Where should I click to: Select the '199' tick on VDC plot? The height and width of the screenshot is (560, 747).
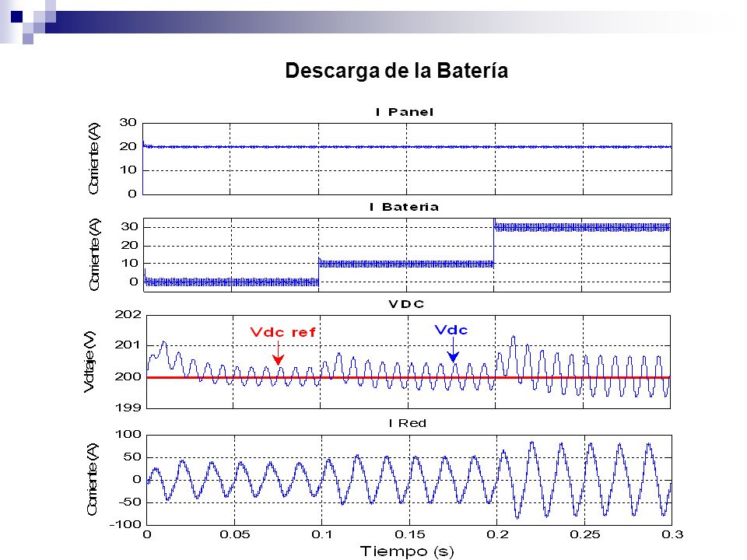click(128, 408)
